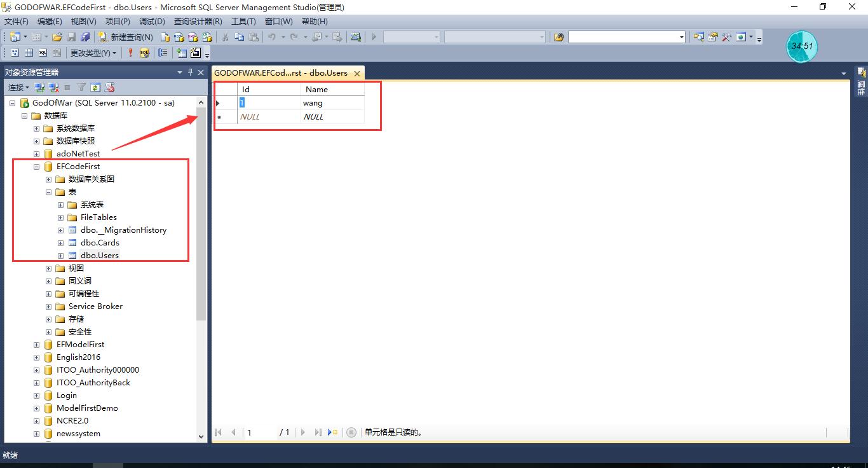Image resolution: width=868 pixels, height=468 pixels.
Task: Expand the adoNetTest database node
Action: tap(36, 154)
